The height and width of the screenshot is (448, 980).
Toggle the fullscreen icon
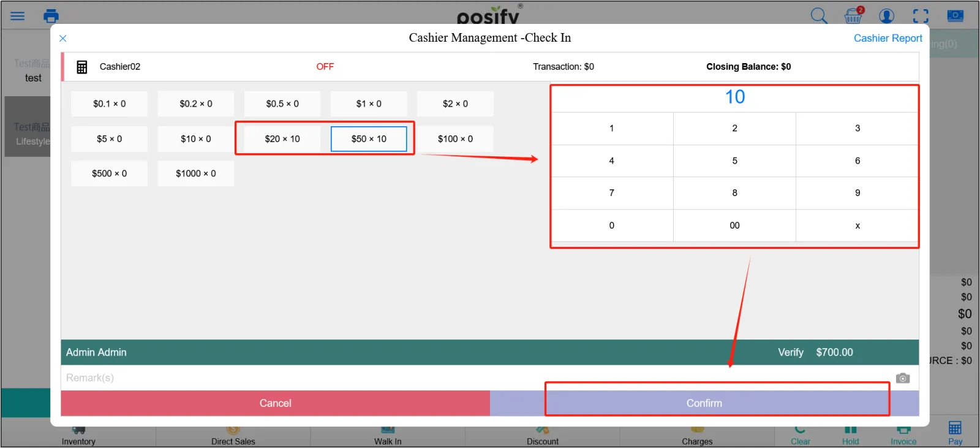tap(921, 16)
